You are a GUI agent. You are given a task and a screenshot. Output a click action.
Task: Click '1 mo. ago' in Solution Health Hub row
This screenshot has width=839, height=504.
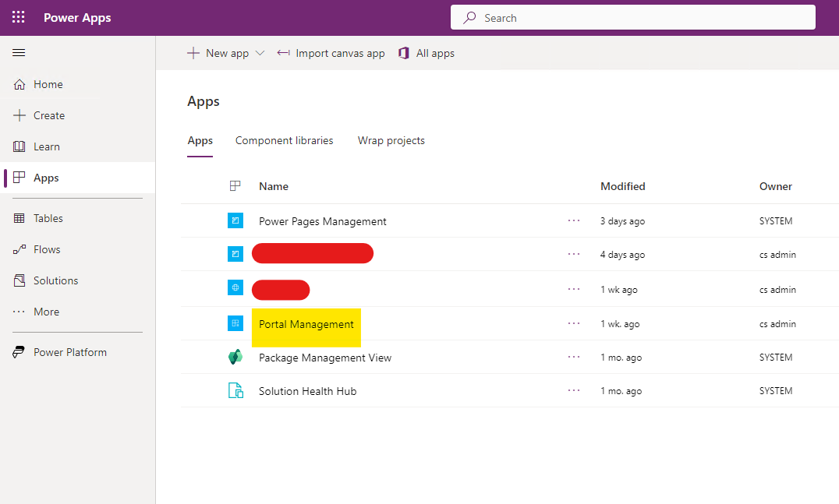click(621, 391)
